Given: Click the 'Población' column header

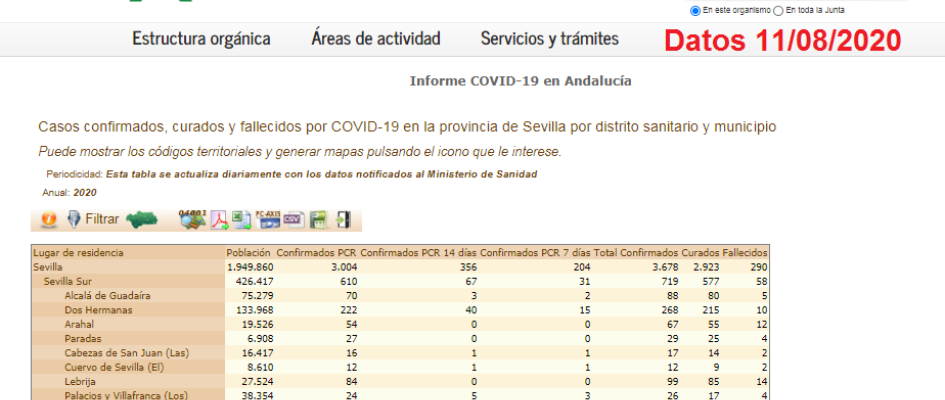Looking at the screenshot, I should [x=248, y=253].
